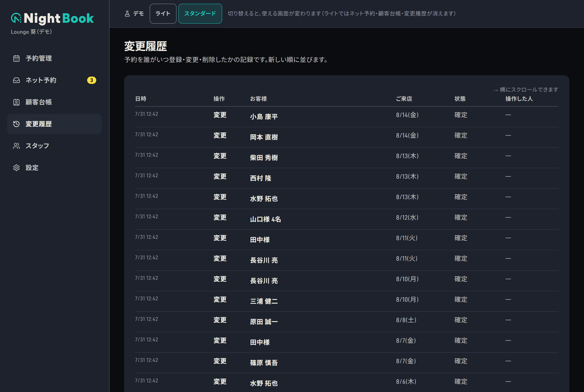The width and height of the screenshot is (584, 392).
Task: Click the yellow 3 badge on ネット予約
Action: 91,80
